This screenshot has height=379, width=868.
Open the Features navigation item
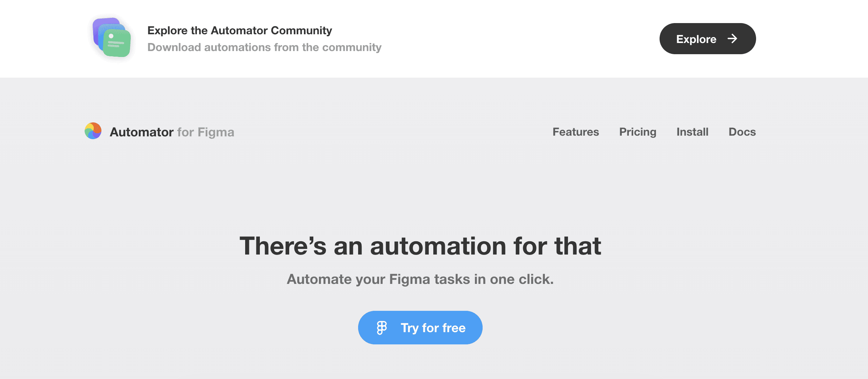pos(576,132)
